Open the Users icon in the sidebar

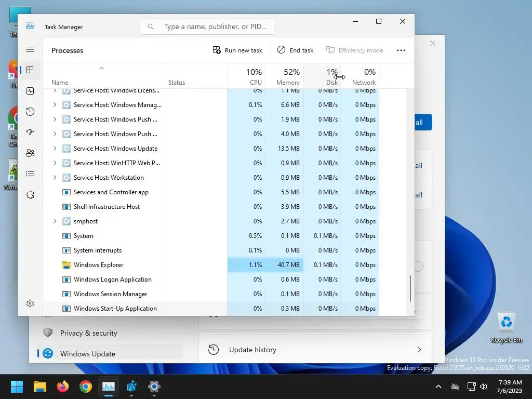pos(30,153)
